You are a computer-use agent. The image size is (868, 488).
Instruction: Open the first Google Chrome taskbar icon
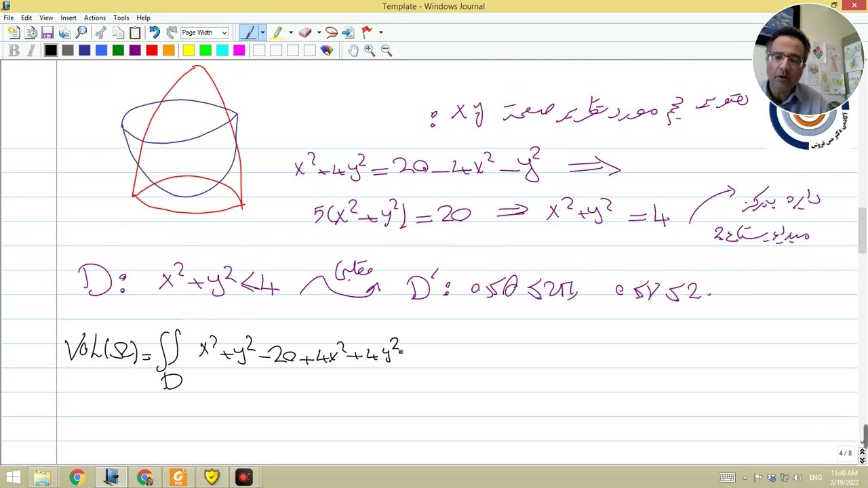[x=77, y=478]
